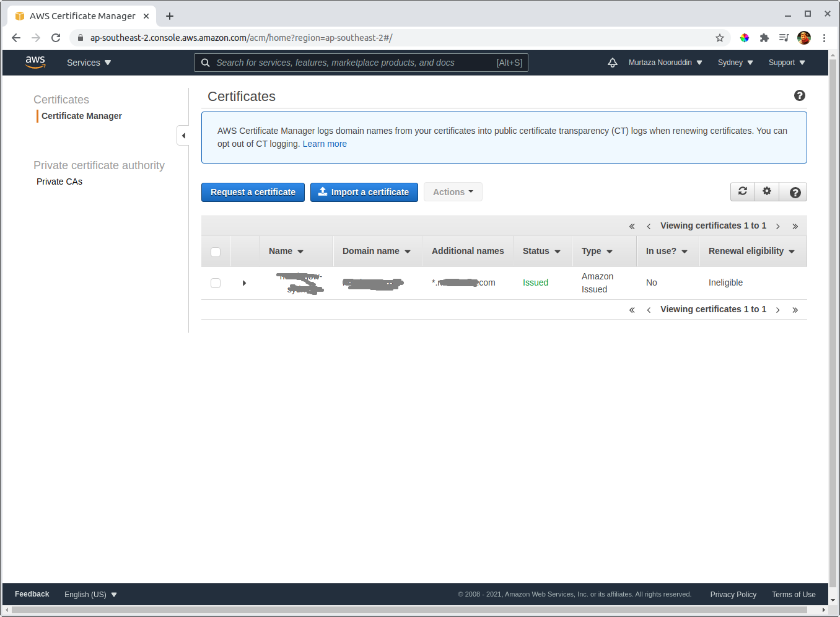Open the Actions dropdown
This screenshot has height=617, width=840.
[453, 191]
